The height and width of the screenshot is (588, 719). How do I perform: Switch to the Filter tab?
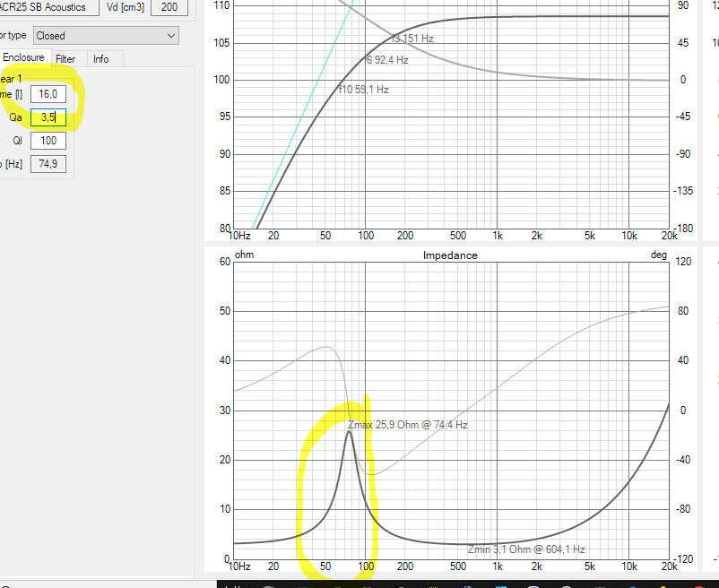pyautogui.click(x=65, y=59)
